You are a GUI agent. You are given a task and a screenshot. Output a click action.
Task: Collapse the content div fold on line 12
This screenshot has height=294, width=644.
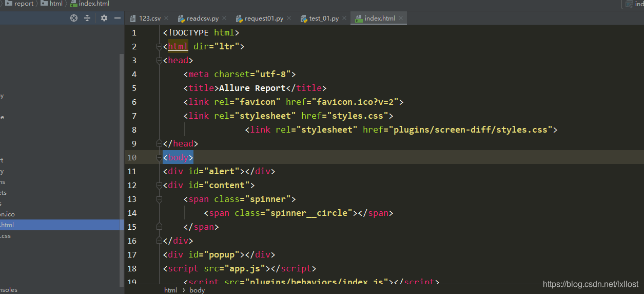(x=159, y=185)
